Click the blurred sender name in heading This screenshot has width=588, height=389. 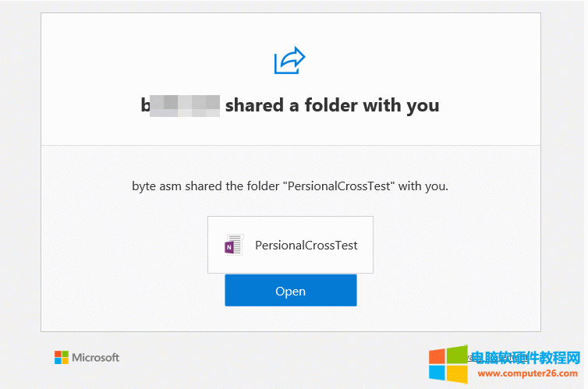(x=182, y=106)
